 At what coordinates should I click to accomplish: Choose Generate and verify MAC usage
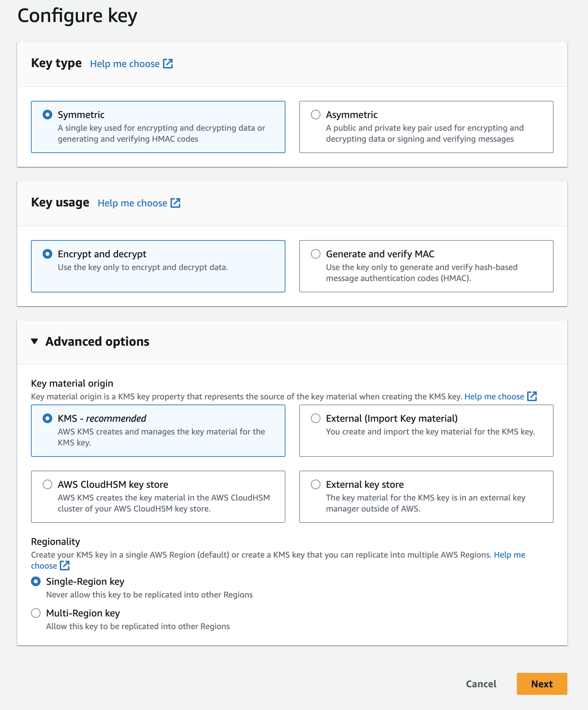(316, 254)
